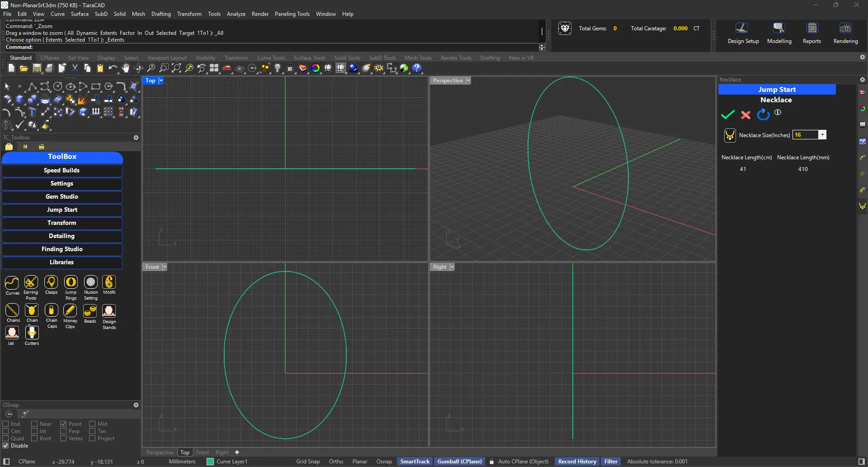Enable the End osnap checkbox
This screenshot has width=868, height=467.
6,424
